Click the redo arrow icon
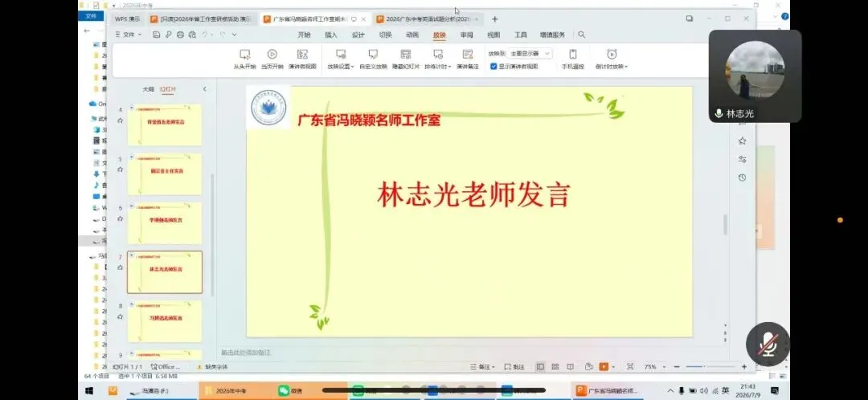The width and height of the screenshot is (868, 400). point(222,35)
